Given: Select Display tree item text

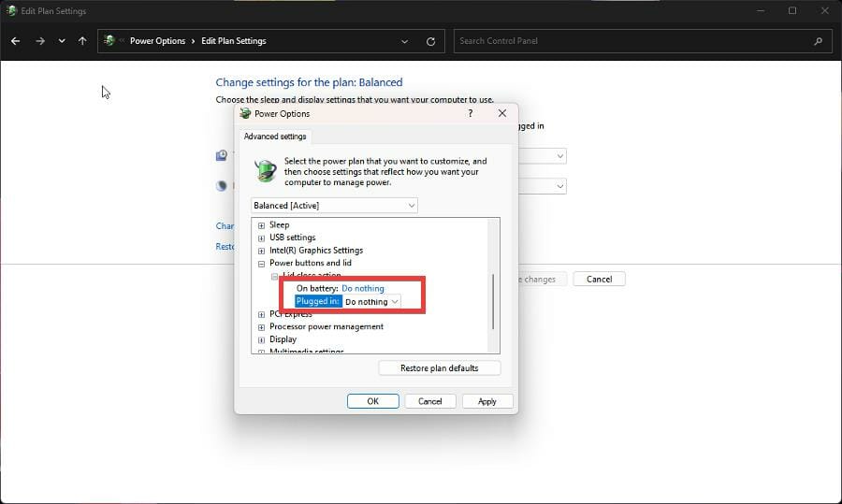Looking at the screenshot, I should pyautogui.click(x=283, y=339).
